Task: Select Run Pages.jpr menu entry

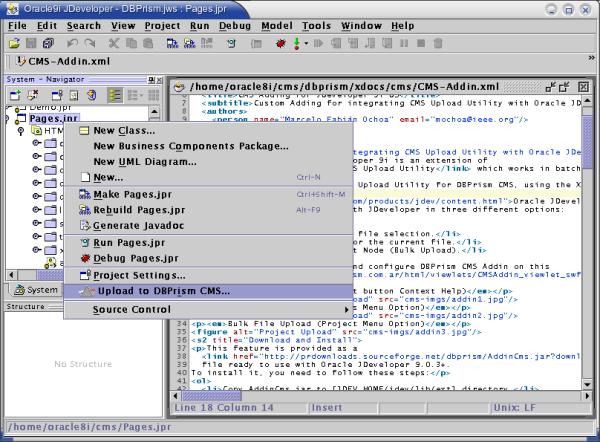Action: [x=208, y=243]
